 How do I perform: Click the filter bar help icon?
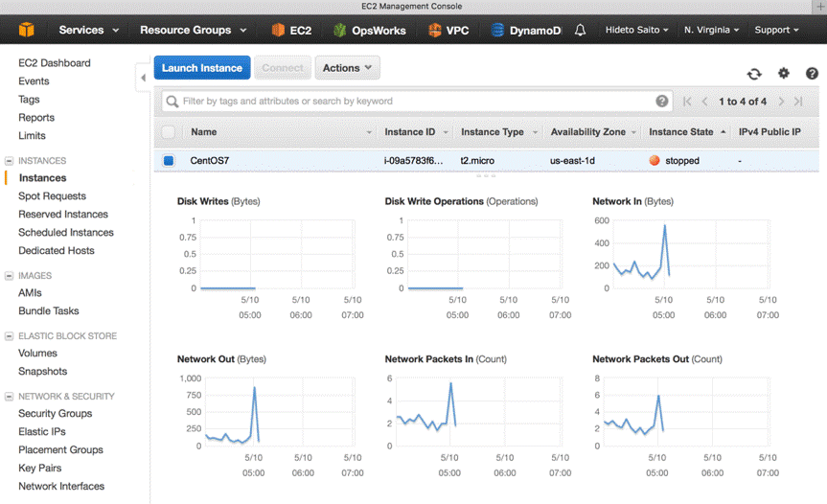click(x=662, y=102)
